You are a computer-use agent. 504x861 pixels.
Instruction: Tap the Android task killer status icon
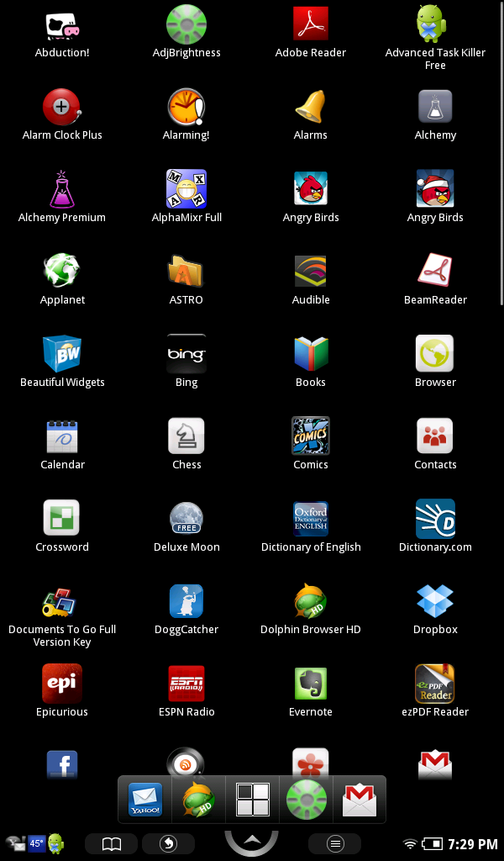(x=55, y=843)
